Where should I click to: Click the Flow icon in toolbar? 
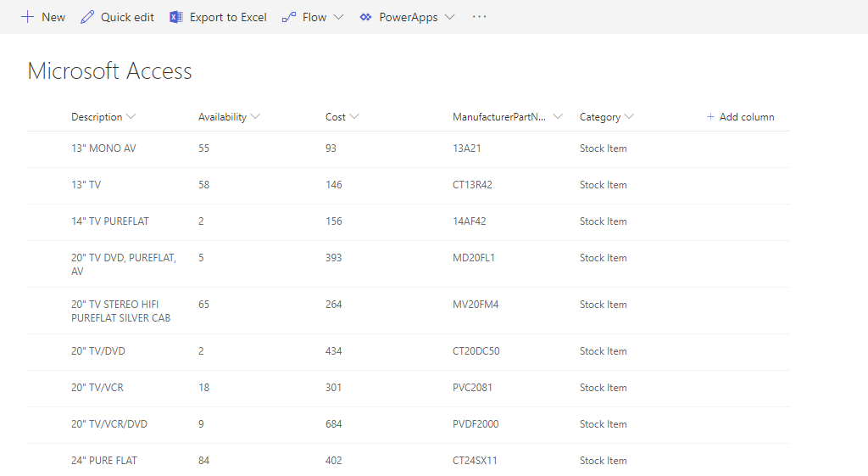[289, 17]
